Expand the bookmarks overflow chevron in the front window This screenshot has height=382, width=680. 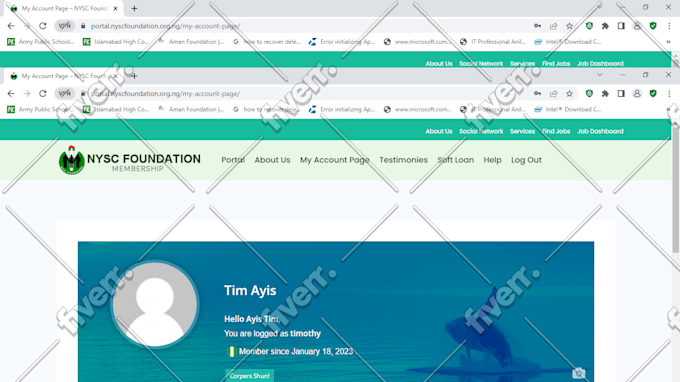pyautogui.click(x=668, y=109)
